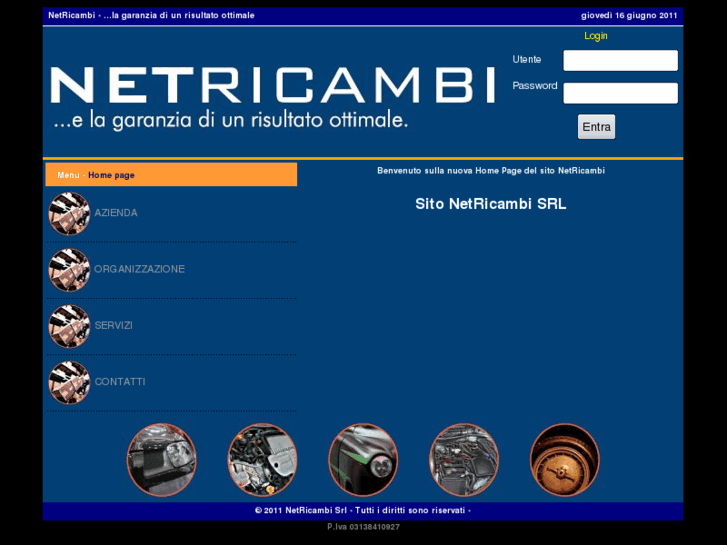Click the date 'giovedì 16 giugno 2011'
The width and height of the screenshot is (727, 545).
click(x=629, y=15)
